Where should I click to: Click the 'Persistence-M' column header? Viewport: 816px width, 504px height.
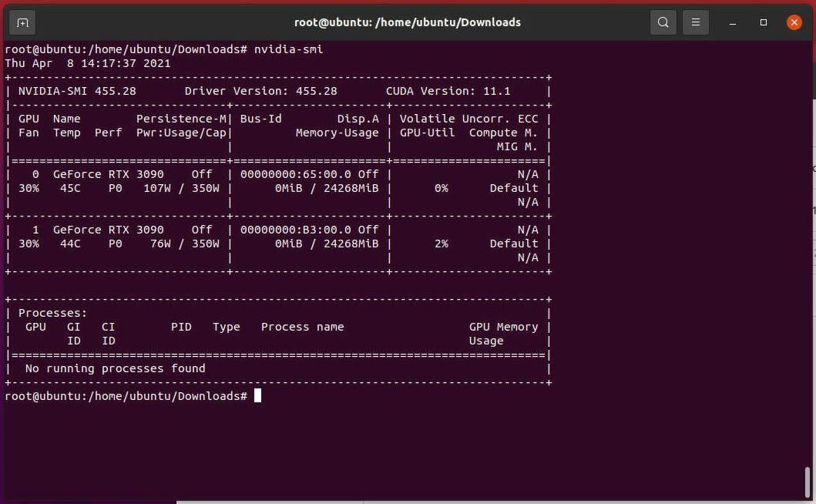tap(181, 119)
